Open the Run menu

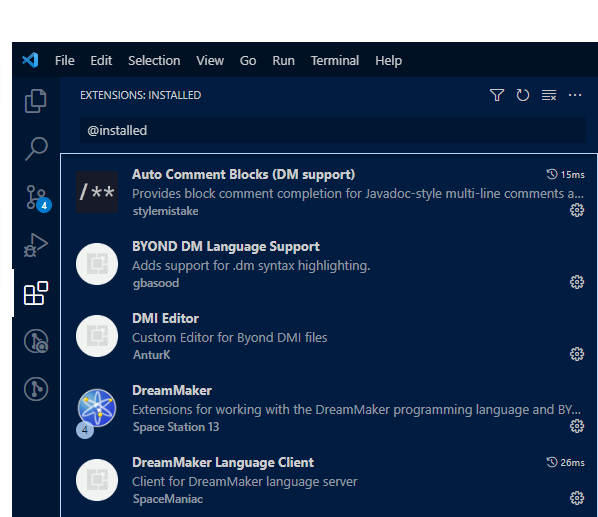click(x=283, y=61)
